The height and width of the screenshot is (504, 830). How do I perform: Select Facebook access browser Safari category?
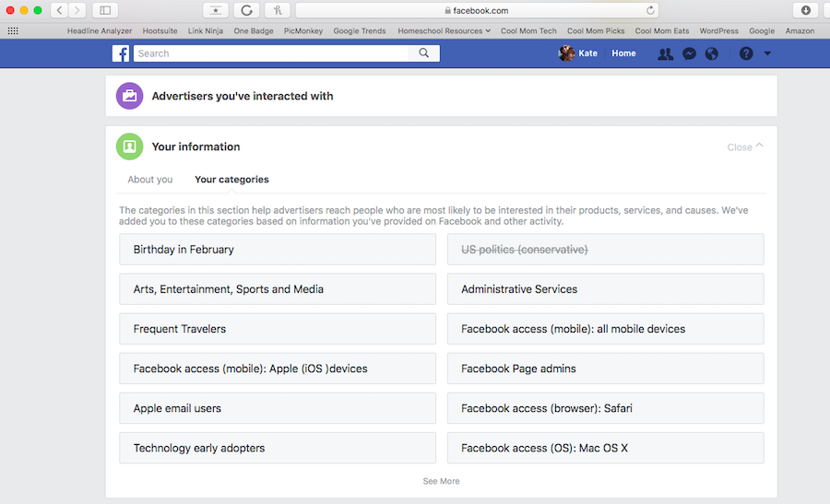click(x=605, y=408)
